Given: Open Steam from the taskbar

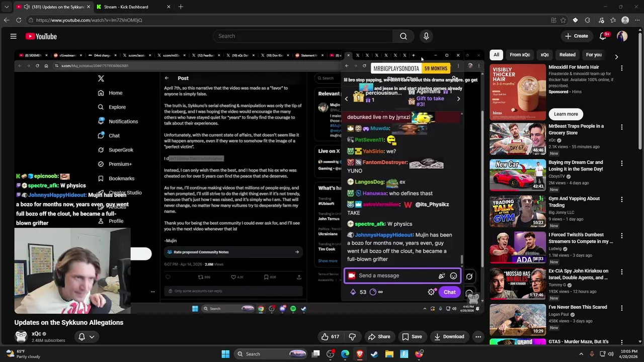Looking at the screenshot, I should click(x=374, y=354).
